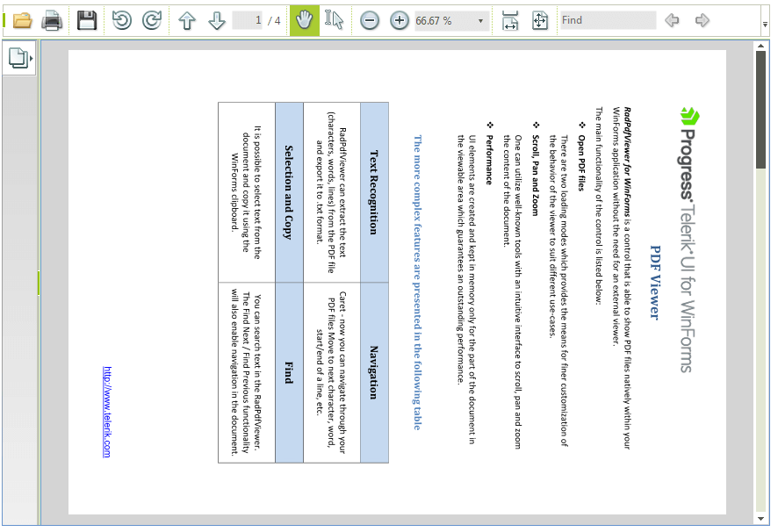Click scrollbar down arrow
This screenshot has height=532, width=778.
(x=760, y=519)
